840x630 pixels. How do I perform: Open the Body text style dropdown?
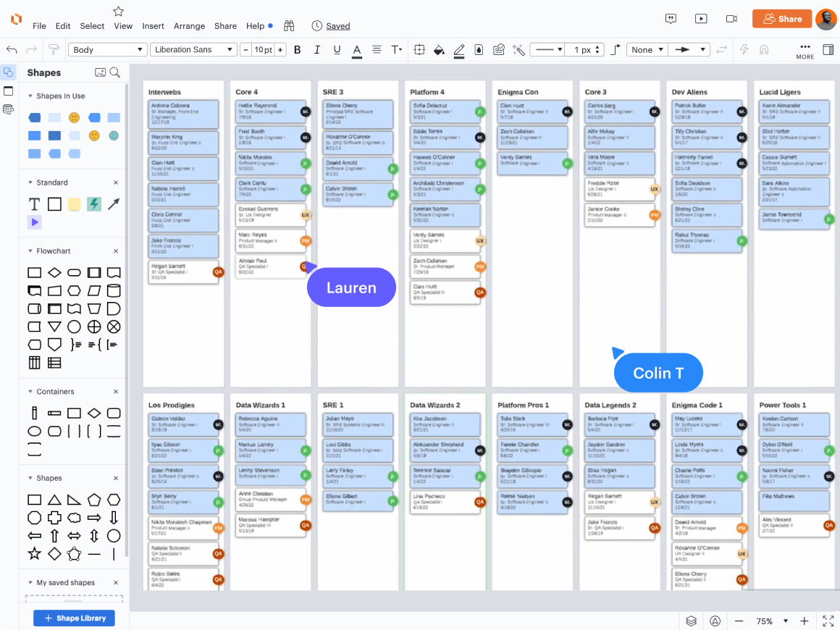108,50
